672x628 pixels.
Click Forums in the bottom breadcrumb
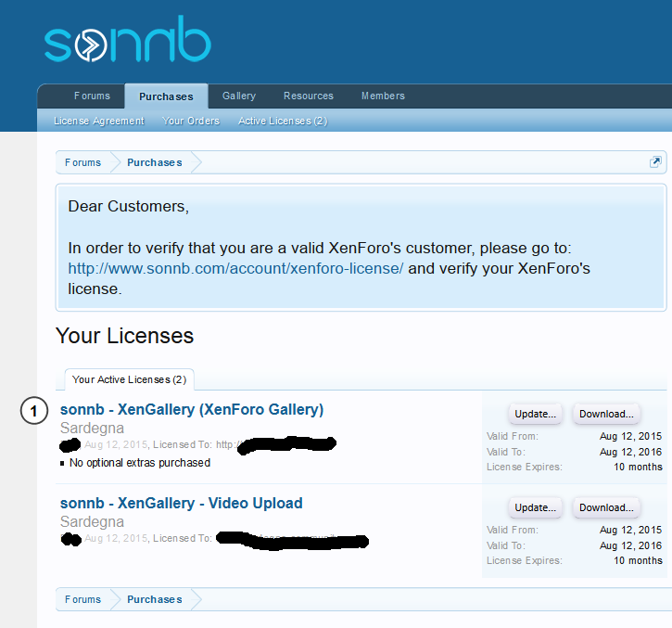click(x=82, y=599)
